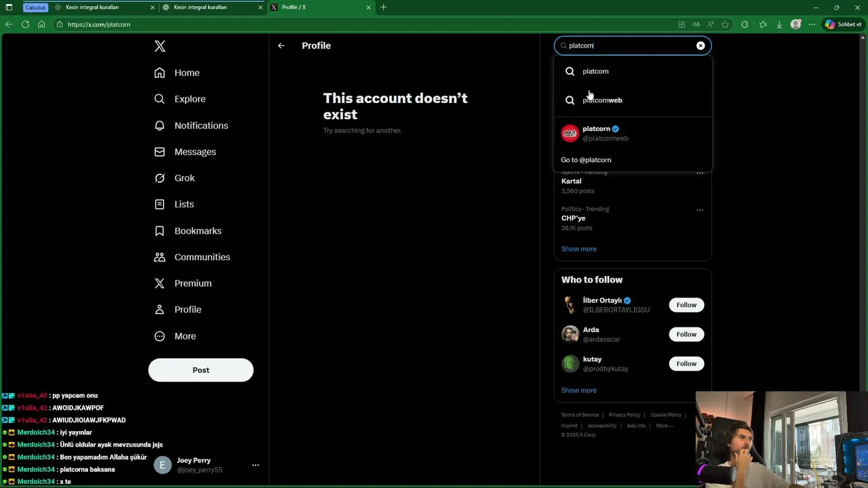This screenshot has height=488, width=868.
Task: Click the 'Sohbet et' Copilot button
Action: click(x=844, y=24)
